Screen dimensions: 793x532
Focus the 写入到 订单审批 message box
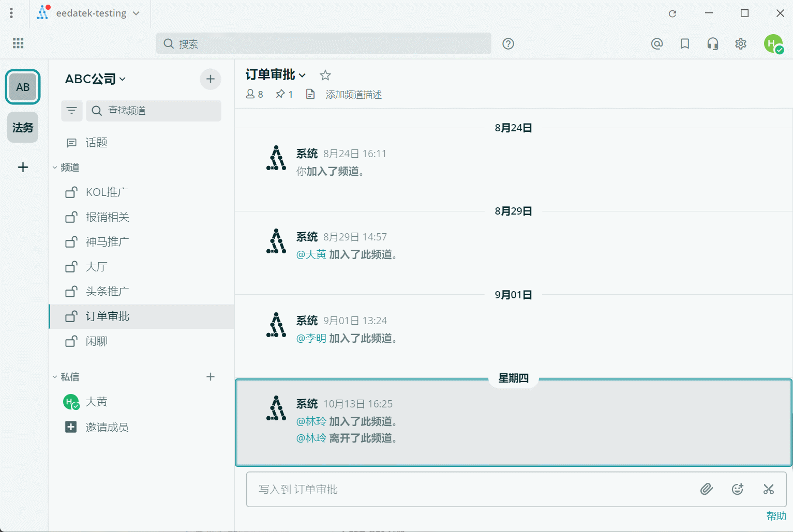pos(466,489)
